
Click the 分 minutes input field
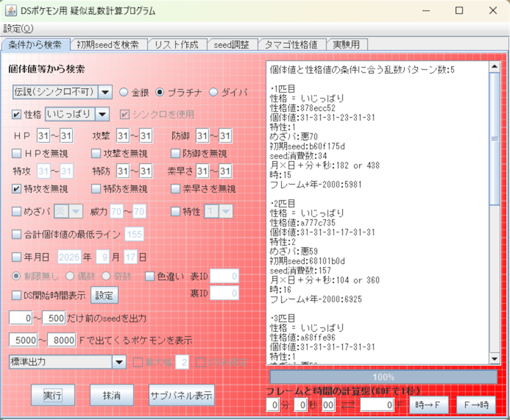tap(273, 405)
